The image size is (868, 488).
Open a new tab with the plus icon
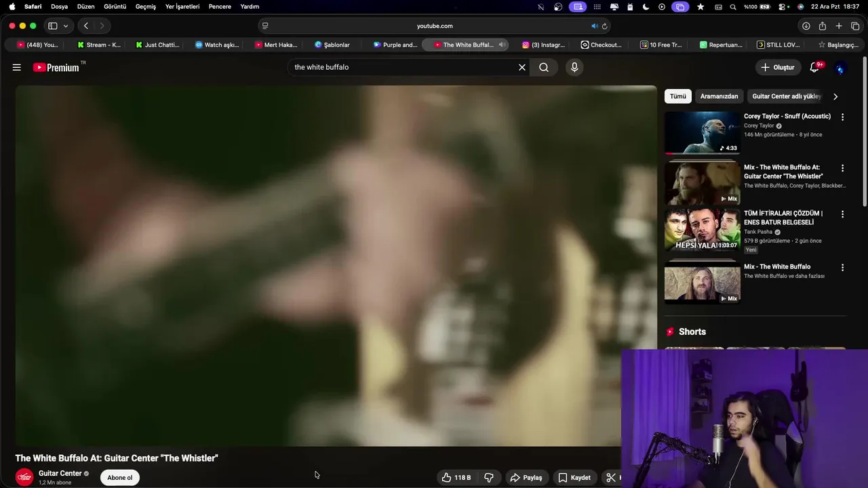coord(839,26)
